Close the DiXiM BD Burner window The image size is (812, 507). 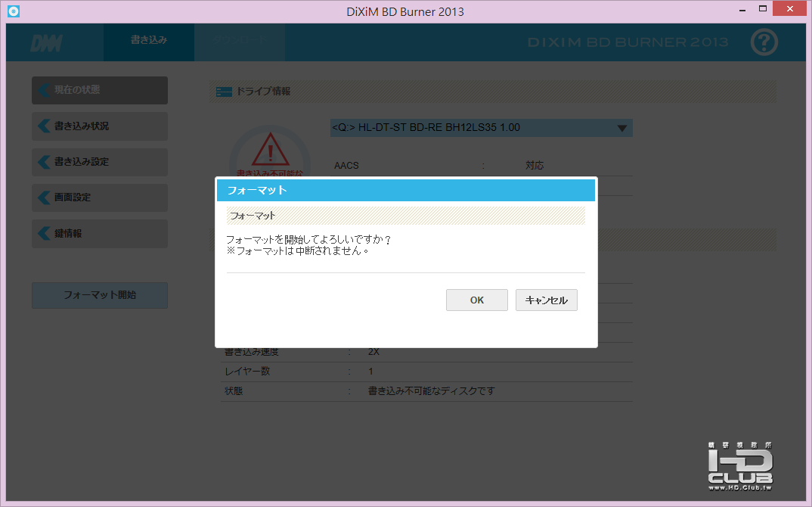pyautogui.click(x=790, y=9)
